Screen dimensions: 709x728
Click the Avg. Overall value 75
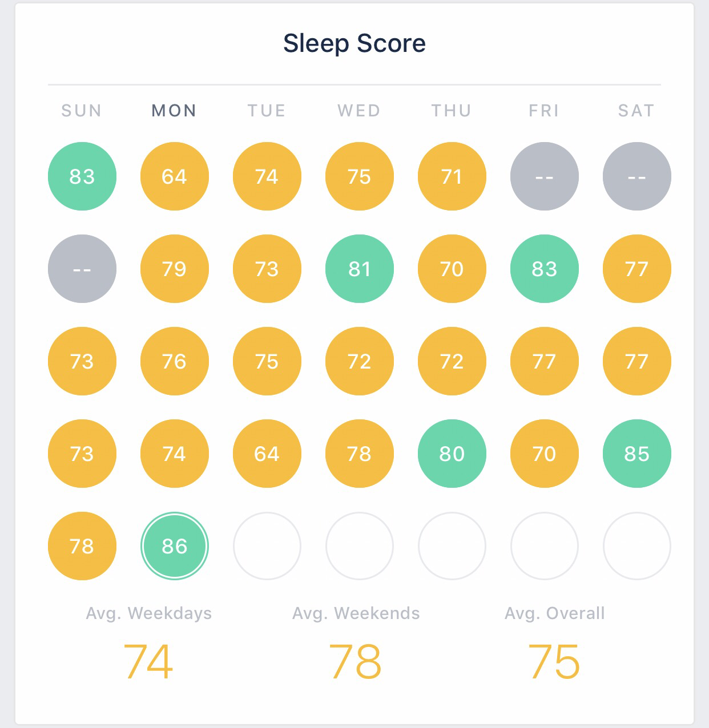(x=554, y=662)
